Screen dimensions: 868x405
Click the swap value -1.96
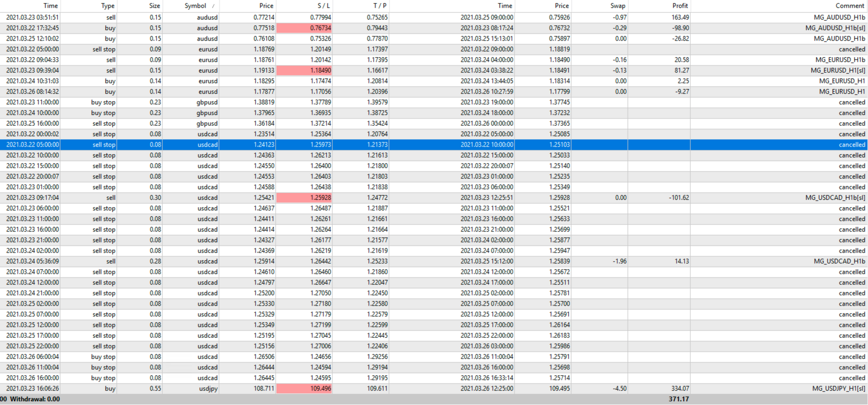[x=620, y=261]
